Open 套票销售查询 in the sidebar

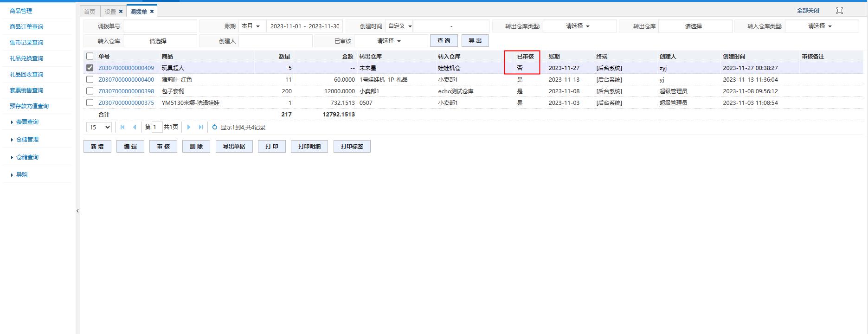click(x=26, y=90)
